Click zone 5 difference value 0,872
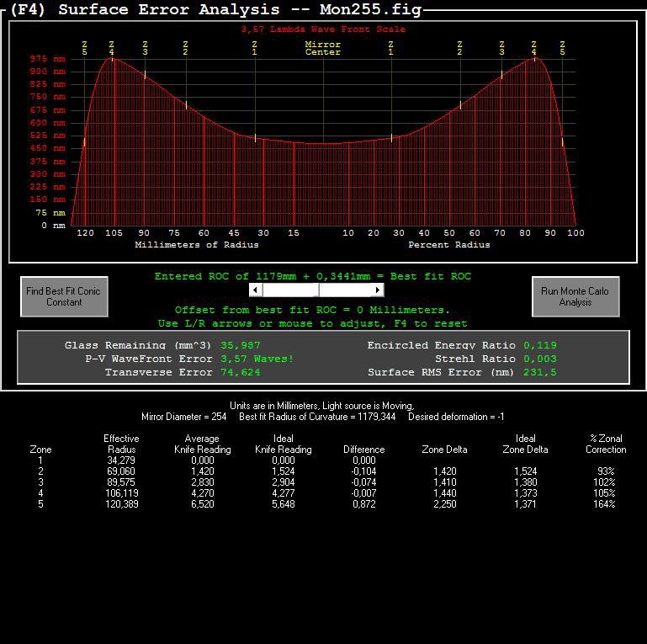This screenshot has height=644, width=647. click(x=364, y=504)
